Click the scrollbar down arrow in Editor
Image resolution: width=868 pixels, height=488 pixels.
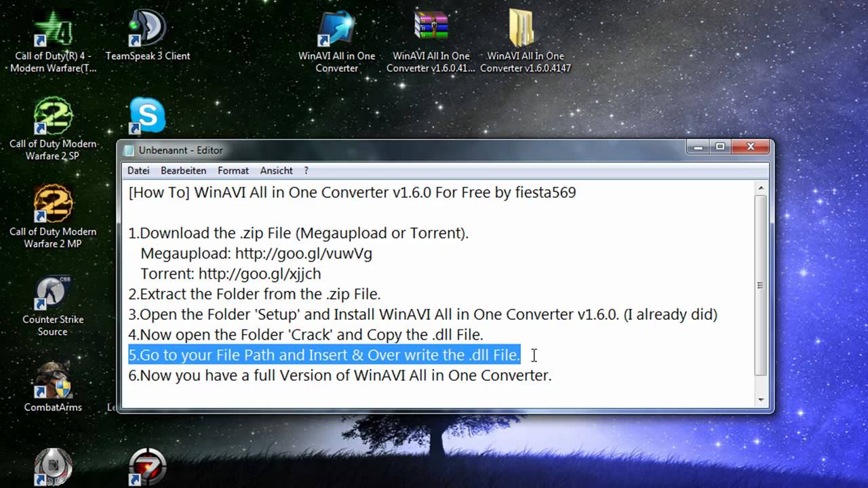click(761, 399)
